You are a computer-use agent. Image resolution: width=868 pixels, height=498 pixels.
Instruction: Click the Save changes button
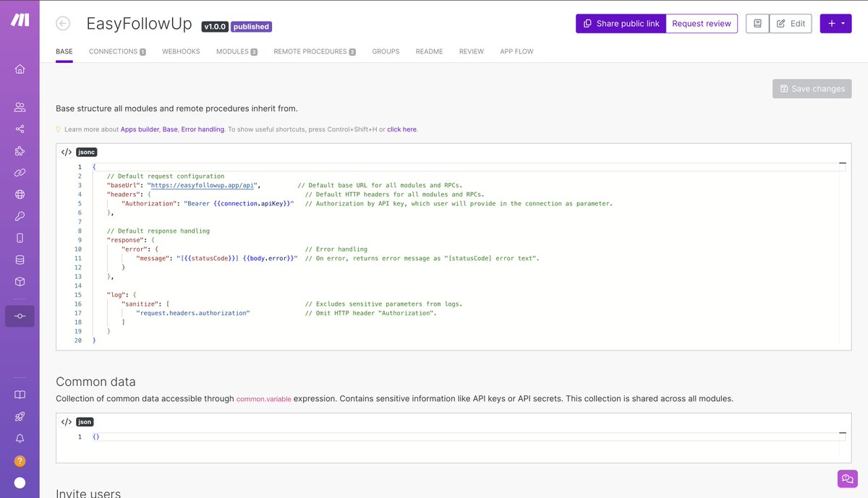click(x=812, y=88)
